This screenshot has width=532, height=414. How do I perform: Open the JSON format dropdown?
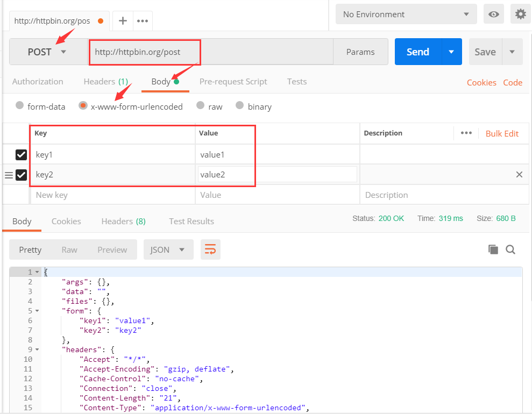[168, 249]
